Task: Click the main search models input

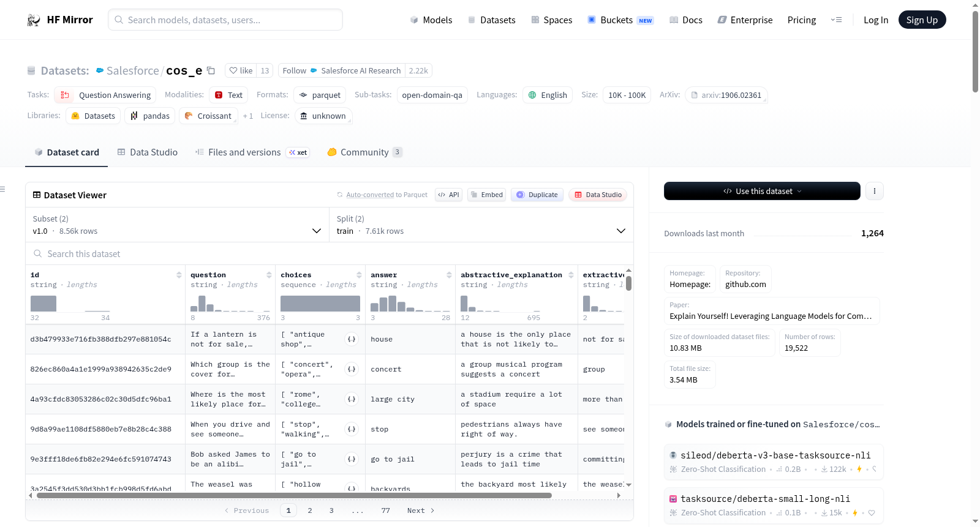Action: click(225, 20)
